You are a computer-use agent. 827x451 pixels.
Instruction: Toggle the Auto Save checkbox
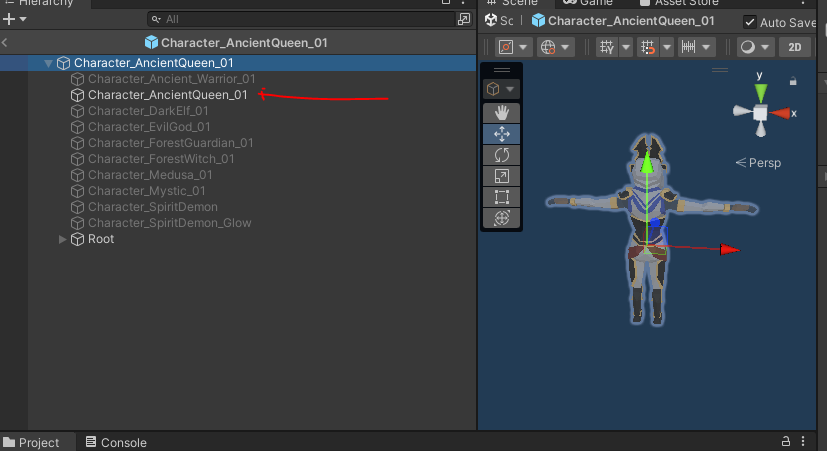pyautogui.click(x=750, y=22)
